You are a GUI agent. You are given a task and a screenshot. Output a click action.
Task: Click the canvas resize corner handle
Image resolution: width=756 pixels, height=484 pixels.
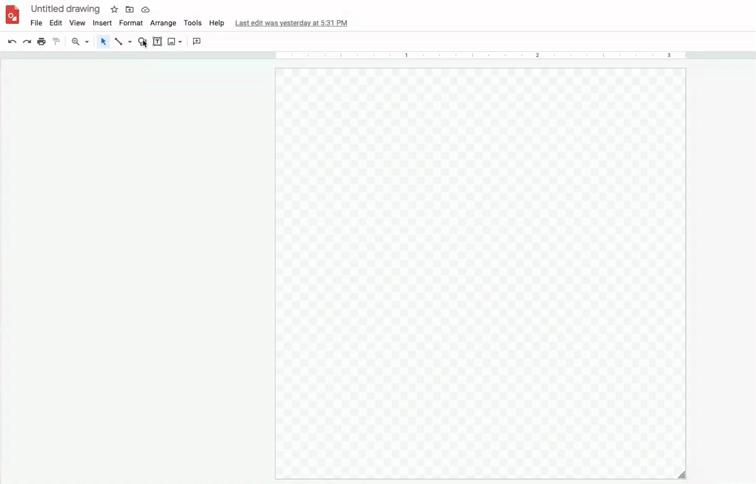[682, 475]
